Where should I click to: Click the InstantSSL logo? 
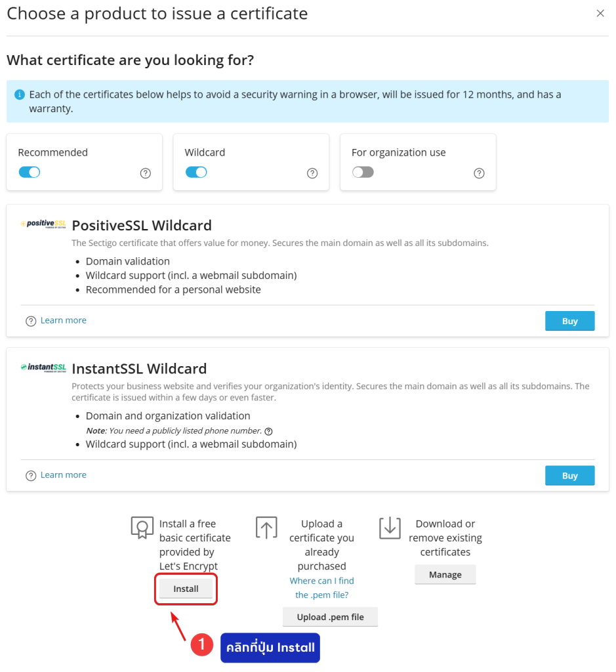click(43, 367)
